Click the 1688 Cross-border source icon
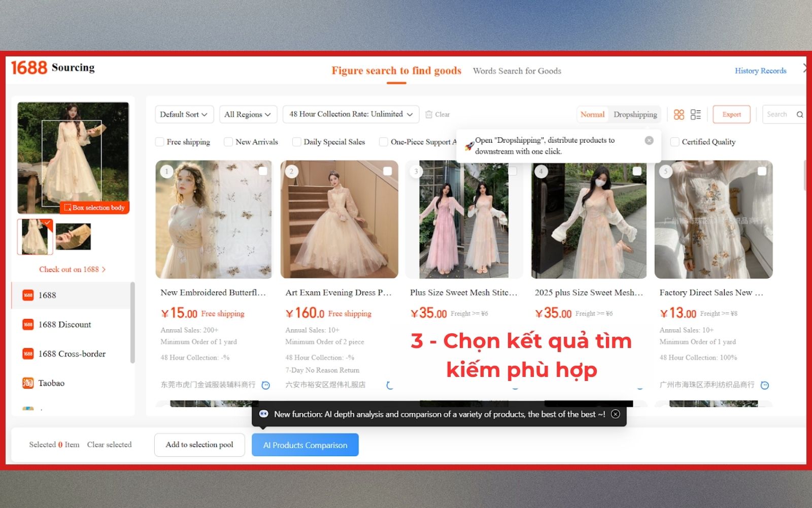 coord(28,354)
